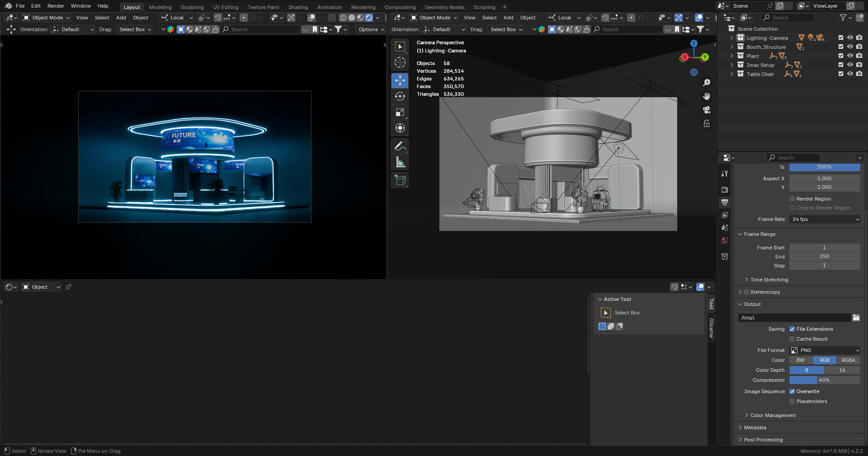Open the World properties tab
The width and height of the screenshot is (868, 456).
[x=725, y=240]
